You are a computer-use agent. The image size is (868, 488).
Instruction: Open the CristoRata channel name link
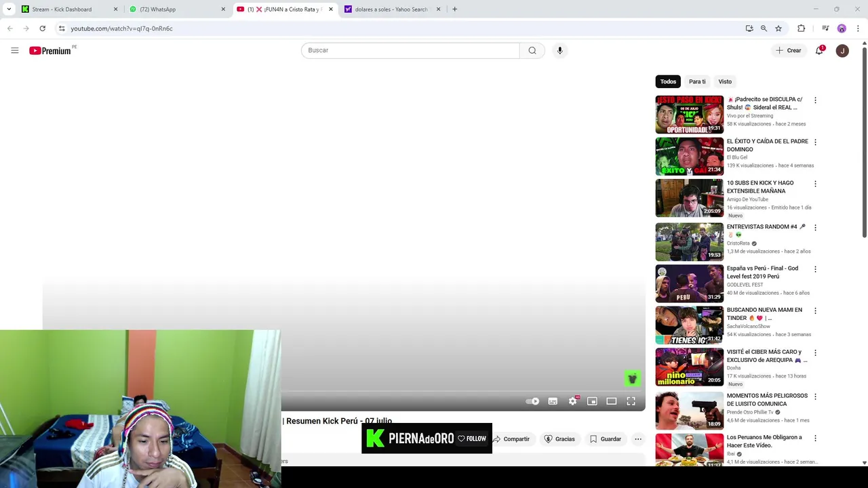[x=738, y=243]
